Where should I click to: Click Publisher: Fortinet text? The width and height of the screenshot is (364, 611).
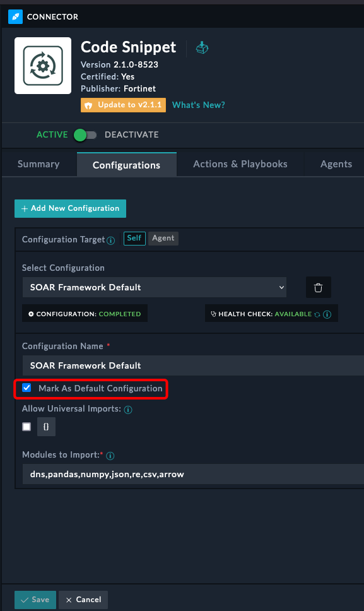[119, 89]
